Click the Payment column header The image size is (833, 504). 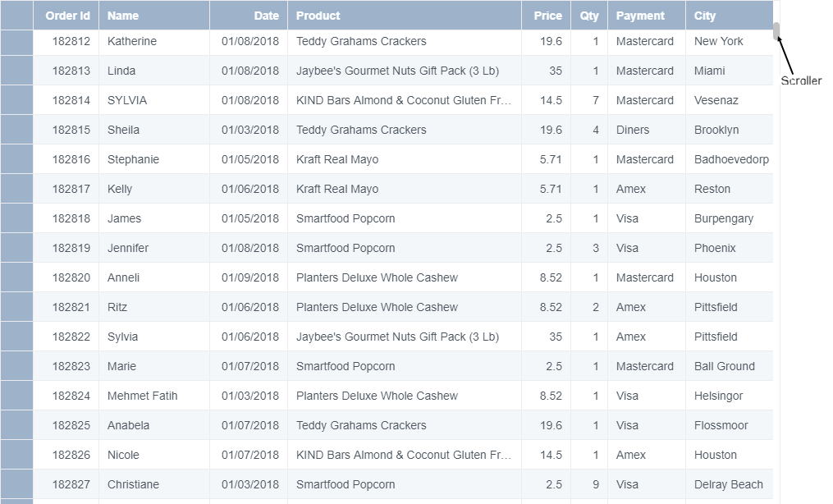(647, 16)
